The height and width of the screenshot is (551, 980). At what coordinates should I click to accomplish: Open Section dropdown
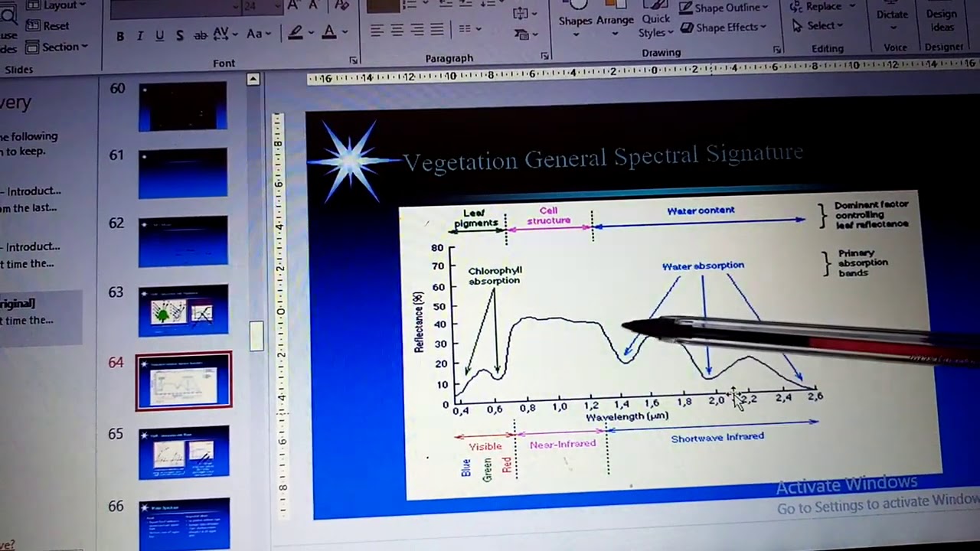coord(57,47)
